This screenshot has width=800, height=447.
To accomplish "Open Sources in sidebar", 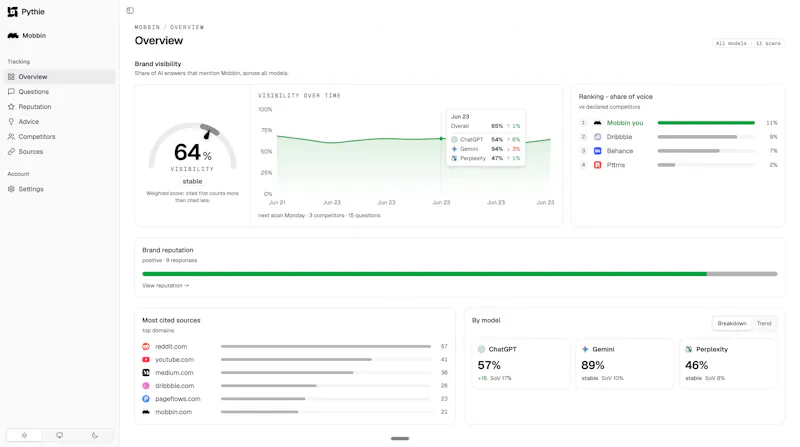I will pyautogui.click(x=60, y=152).
